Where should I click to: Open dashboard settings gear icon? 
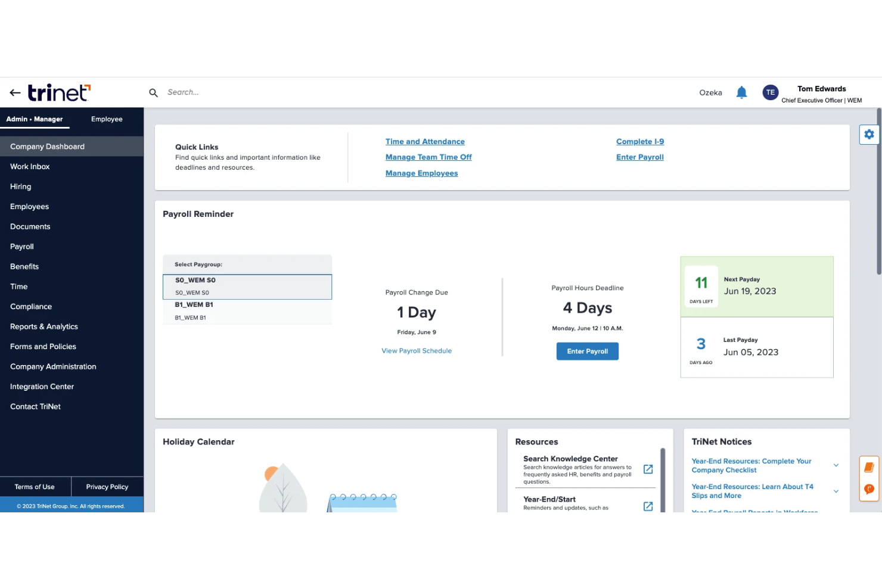(x=869, y=135)
